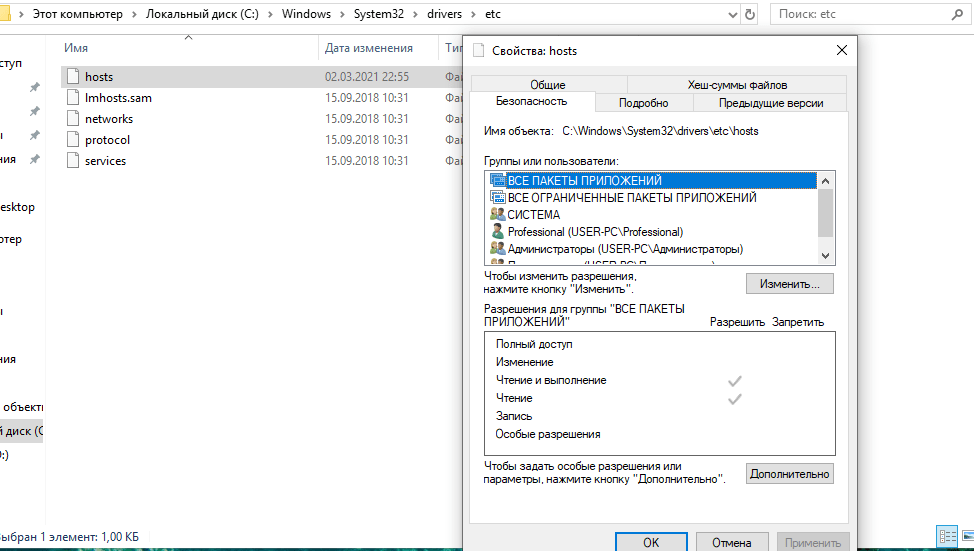Click the ВСЕ ОГРАНИЧЕННЫЕ ПАКЕТЫ ПРИЛОЖЕНИЙ icon

pyautogui.click(x=498, y=198)
